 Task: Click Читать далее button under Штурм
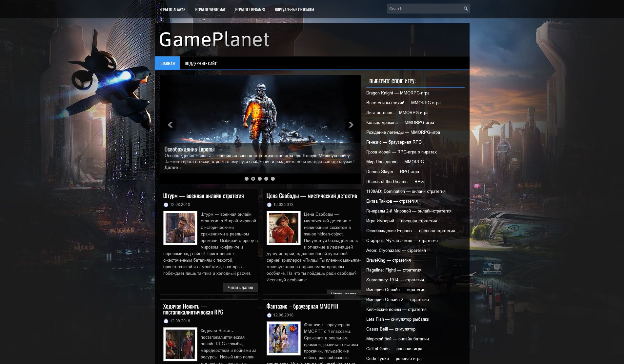click(x=240, y=287)
